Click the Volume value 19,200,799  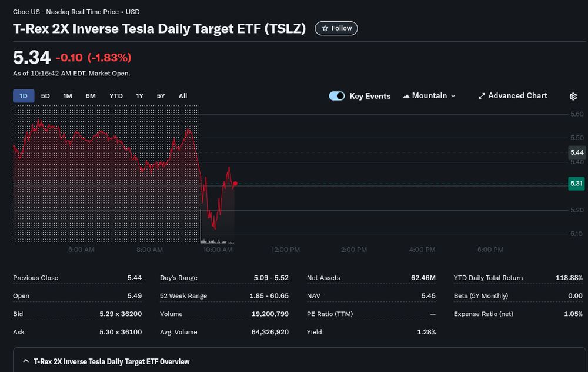coord(270,314)
